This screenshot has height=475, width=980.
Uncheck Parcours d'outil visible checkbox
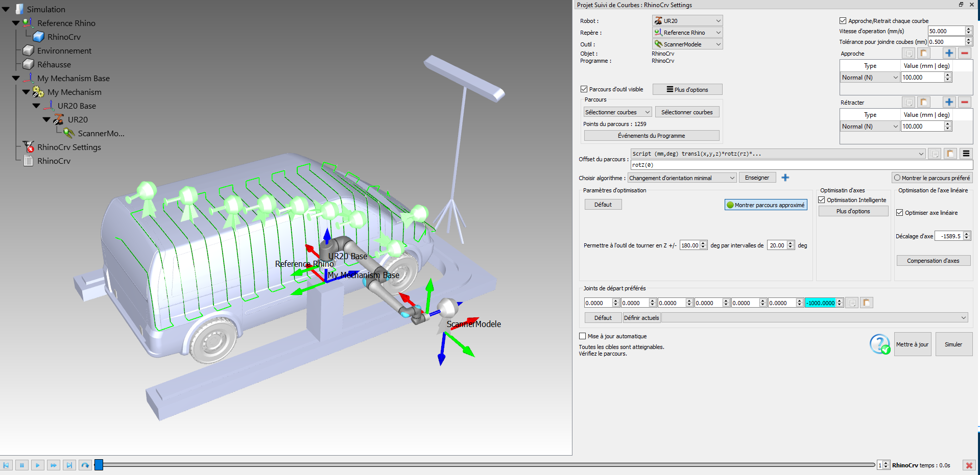(584, 89)
